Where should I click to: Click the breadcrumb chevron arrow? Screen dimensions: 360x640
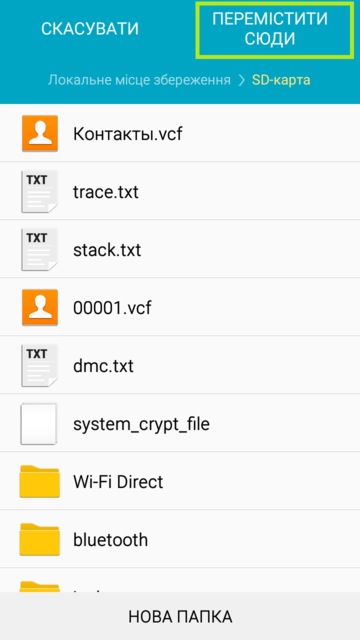pos(241,80)
